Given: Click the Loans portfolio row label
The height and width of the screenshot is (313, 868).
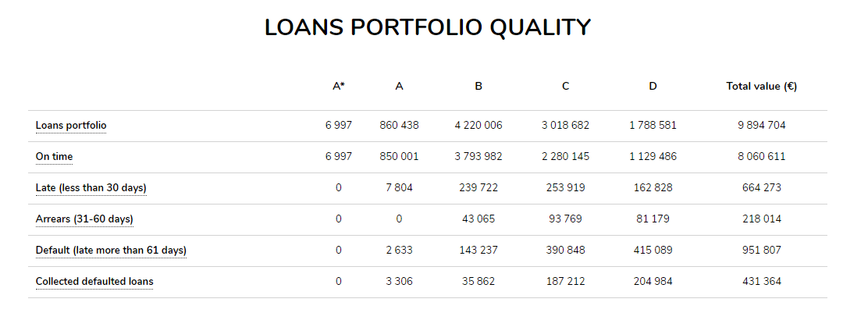Looking at the screenshot, I should [x=71, y=126].
